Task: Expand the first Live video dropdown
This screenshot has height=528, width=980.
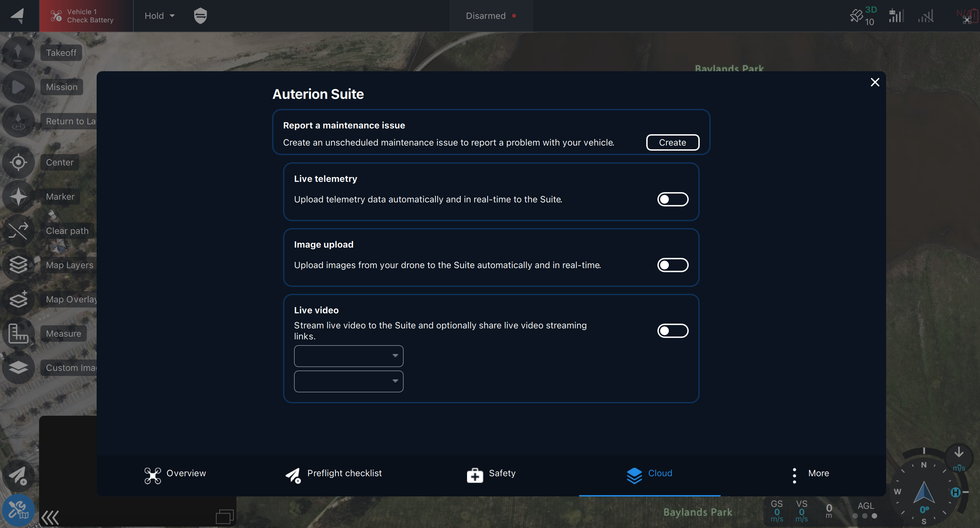Action: point(348,356)
